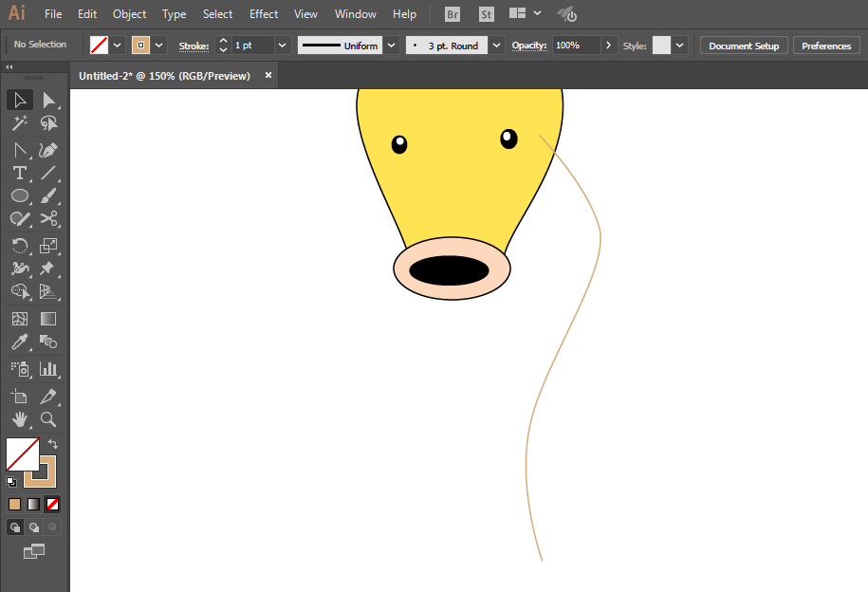868x592 pixels.
Task: Open the 3 pt. Round brush dropdown
Action: (x=496, y=46)
